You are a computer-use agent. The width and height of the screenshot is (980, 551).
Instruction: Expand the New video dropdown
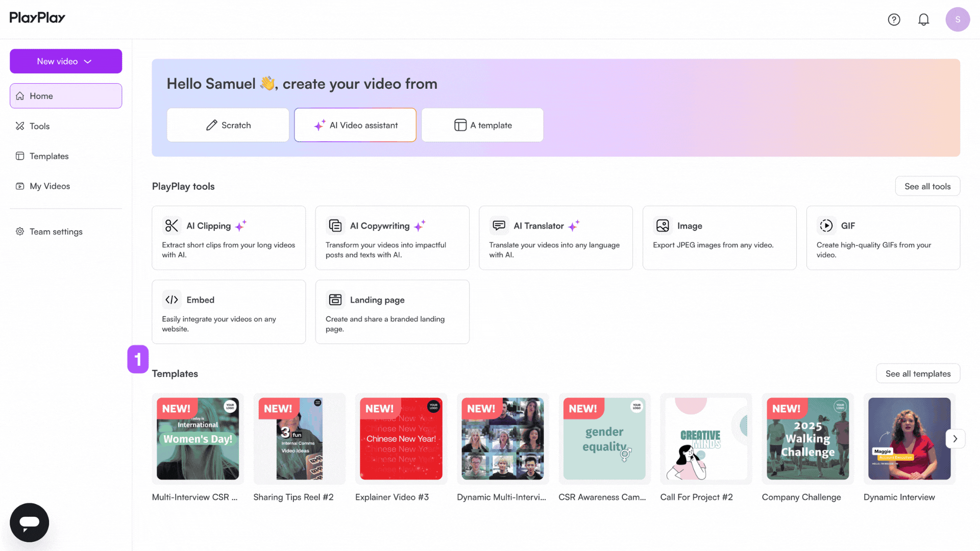pyautogui.click(x=66, y=61)
